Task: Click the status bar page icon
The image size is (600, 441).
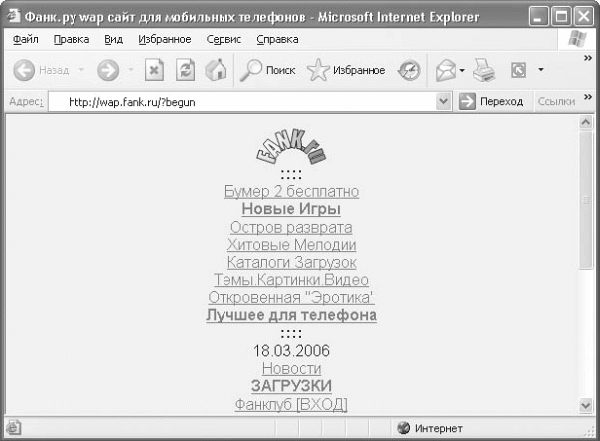Action: (x=13, y=428)
